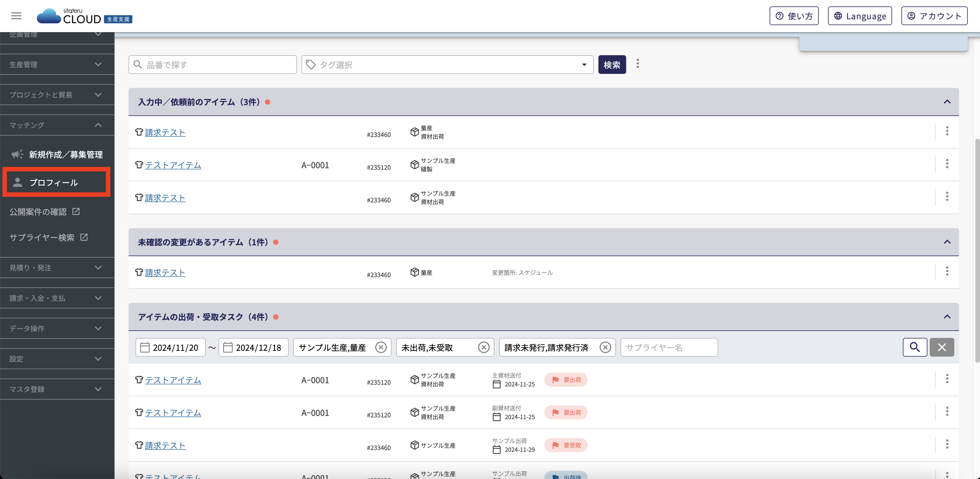Focus the 品番で探す search field

click(213, 65)
